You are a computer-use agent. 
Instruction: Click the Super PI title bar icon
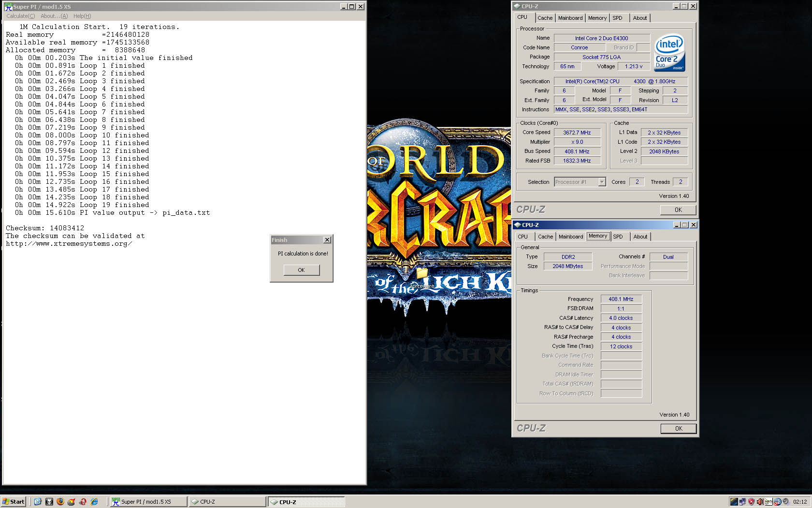(8, 6)
